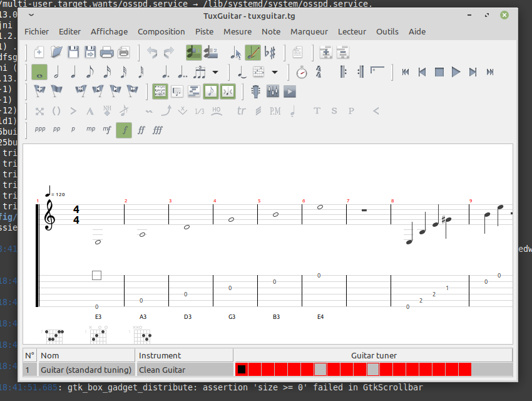The image size is (532, 401).
Task: Switch to selection mode
Action: (x=236, y=52)
